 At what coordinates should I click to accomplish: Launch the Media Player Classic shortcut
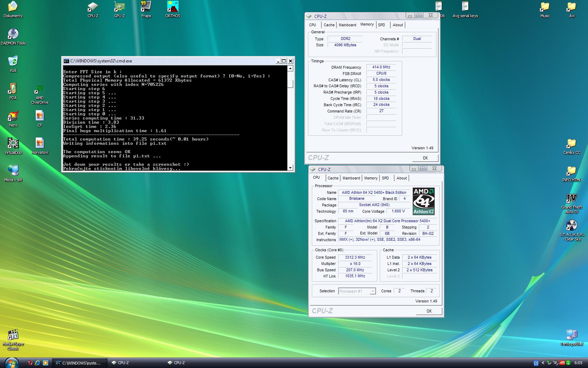(x=13, y=340)
